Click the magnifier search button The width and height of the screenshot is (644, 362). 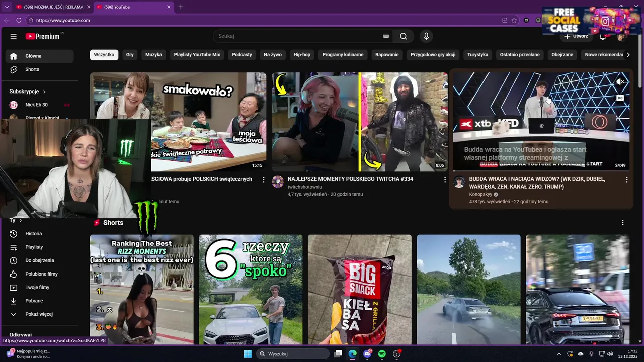pyautogui.click(x=404, y=36)
